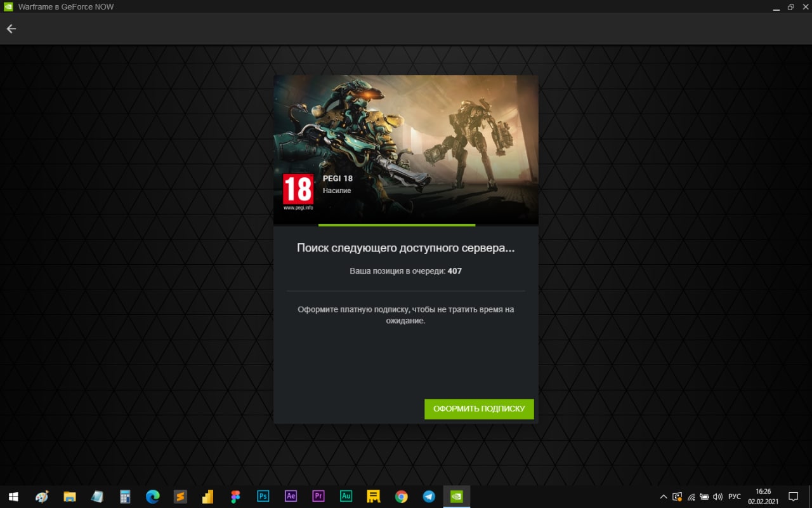
Task: Open Power BI from the taskbar
Action: coord(207,497)
